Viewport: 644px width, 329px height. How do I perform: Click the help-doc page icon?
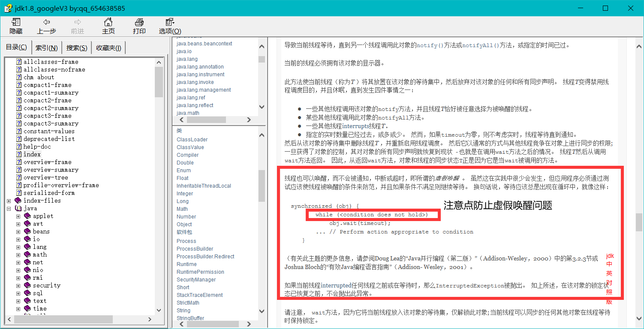19,147
